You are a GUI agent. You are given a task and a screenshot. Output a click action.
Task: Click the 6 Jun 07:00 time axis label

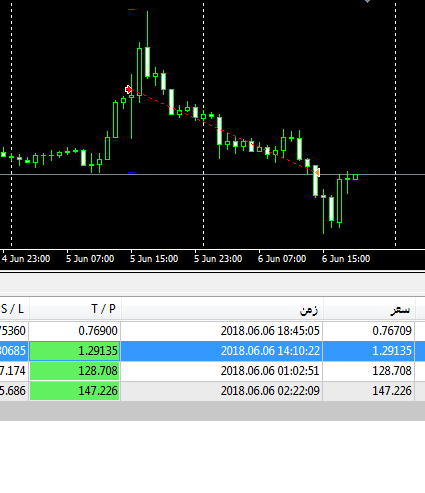click(282, 259)
